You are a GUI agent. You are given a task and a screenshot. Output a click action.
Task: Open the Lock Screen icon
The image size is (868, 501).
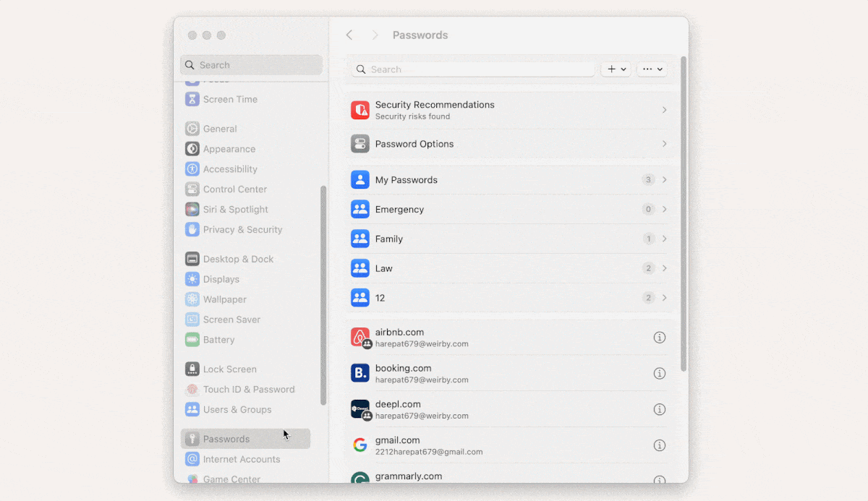click(192, 369)
